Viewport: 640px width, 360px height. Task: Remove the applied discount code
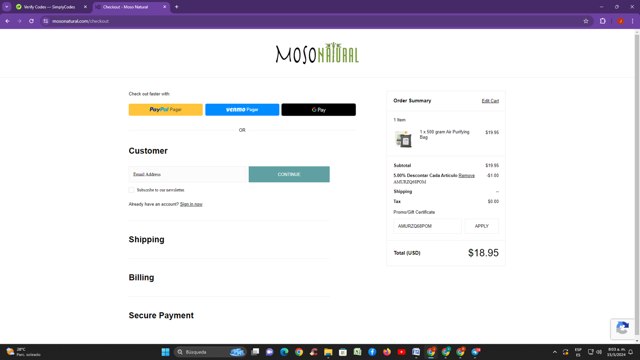(x=466, y=176)
